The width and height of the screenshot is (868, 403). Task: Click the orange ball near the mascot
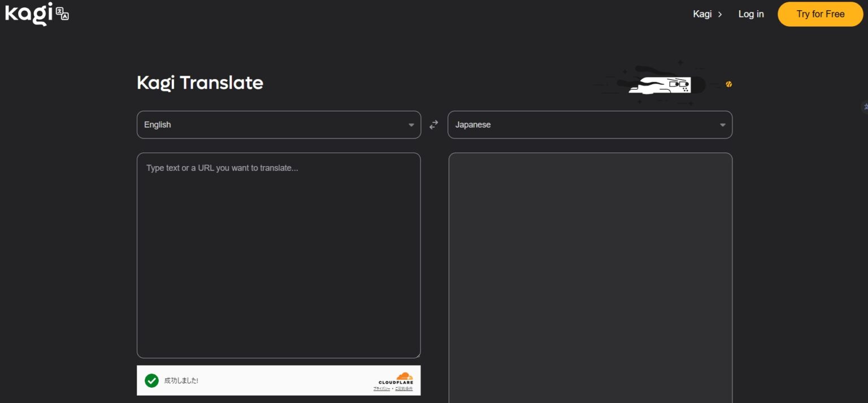(x=728, y=84)
